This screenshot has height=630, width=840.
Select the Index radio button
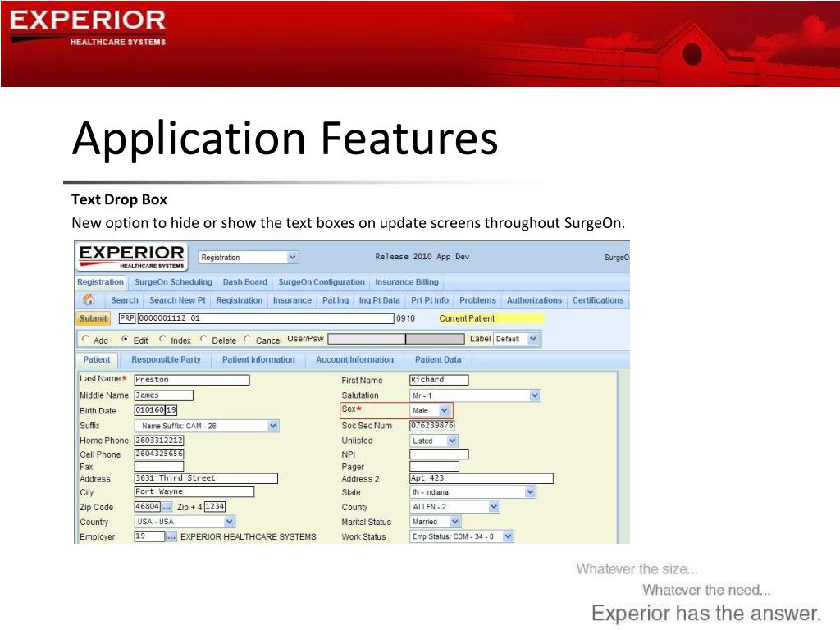point(163,339)
